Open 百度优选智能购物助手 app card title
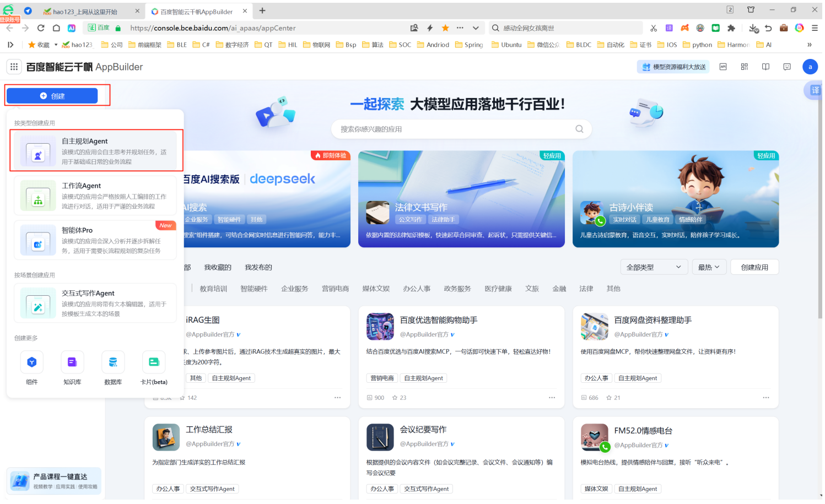This screenshot has width=825, height=504. [439, 320]
